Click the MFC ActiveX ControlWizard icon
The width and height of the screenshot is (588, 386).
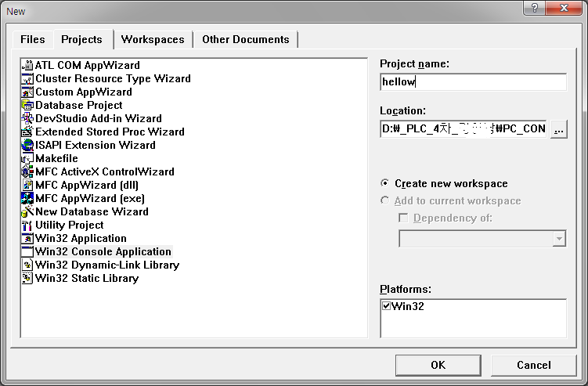click(x=27, y=171)
